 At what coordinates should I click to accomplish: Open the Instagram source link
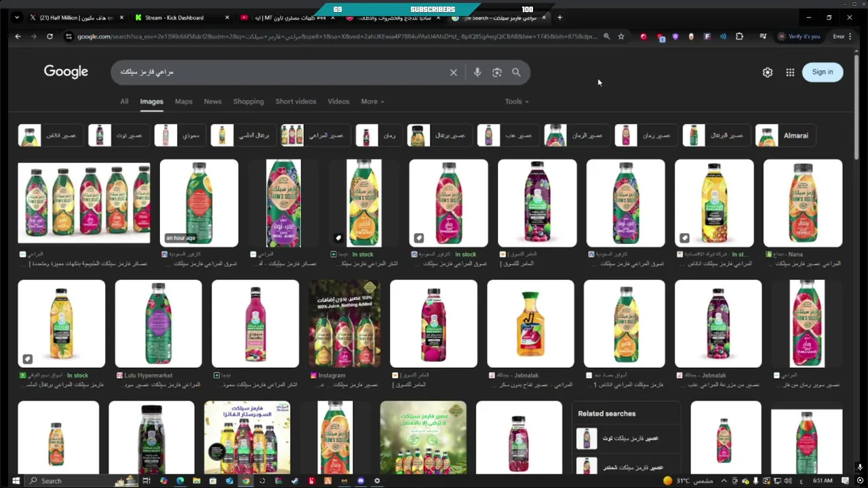pyautogui.click(x=332, y=375)
